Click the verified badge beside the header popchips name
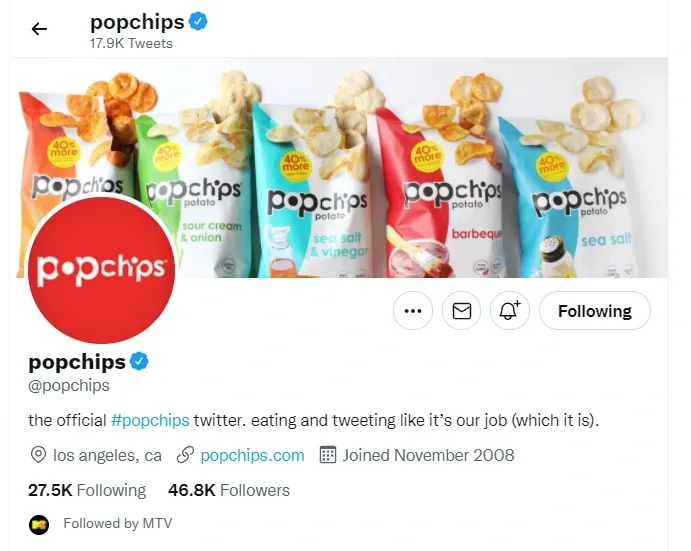Screen dimensions: 691x551 (198, 21)
